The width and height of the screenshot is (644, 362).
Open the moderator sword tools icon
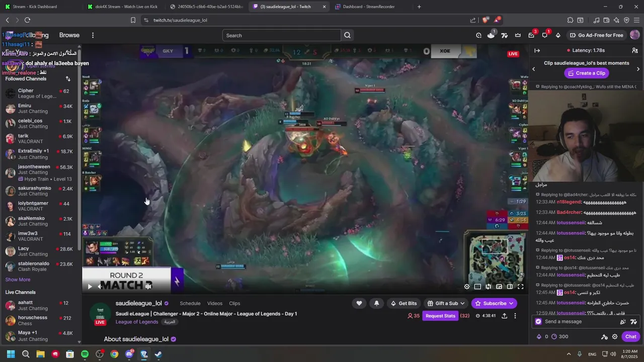(604, 336)
